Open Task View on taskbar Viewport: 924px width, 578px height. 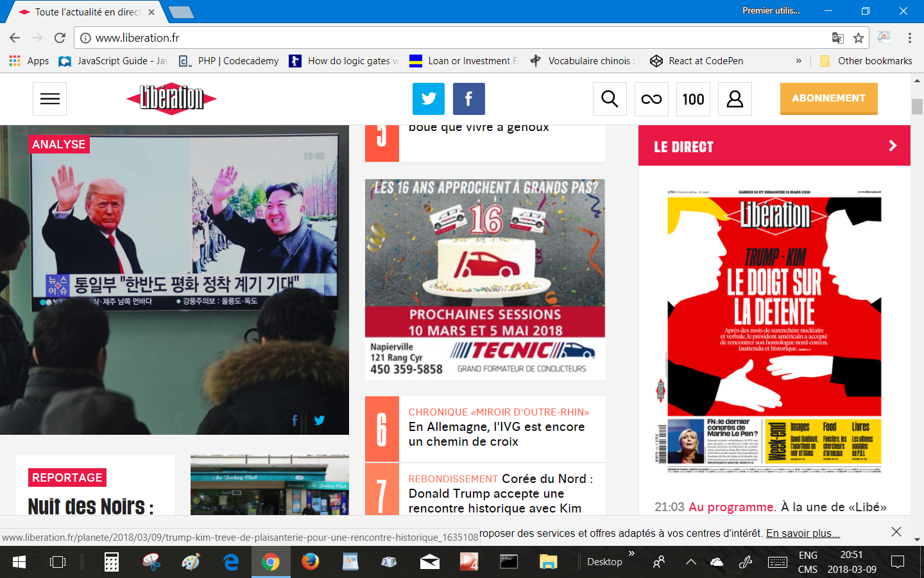(58, 562)
